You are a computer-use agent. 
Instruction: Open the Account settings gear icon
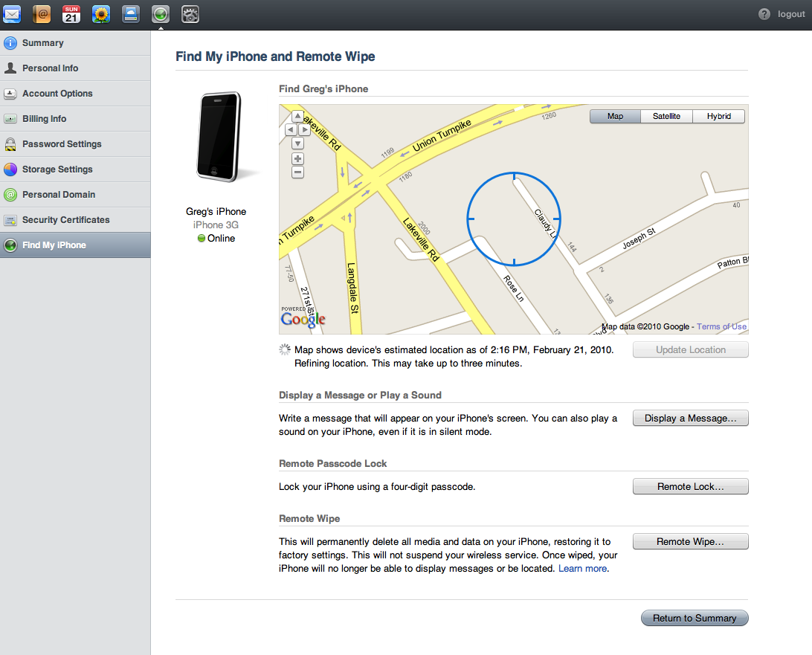[190, 14]
